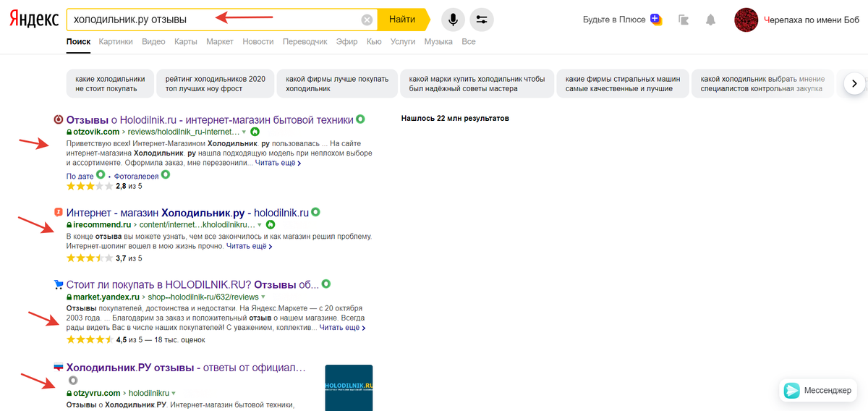Viewport: 868px width, 411px height.
Task: Click the yellow Найти search button
Action: pyautogui.click(x=403, y=20)
